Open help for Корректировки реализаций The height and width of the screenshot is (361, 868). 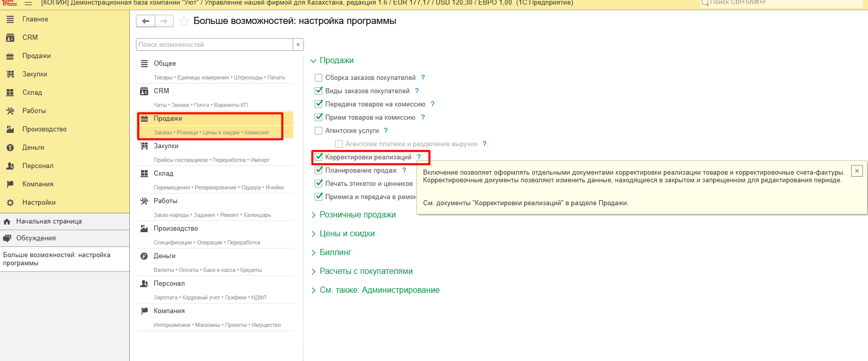coord(419,157)
